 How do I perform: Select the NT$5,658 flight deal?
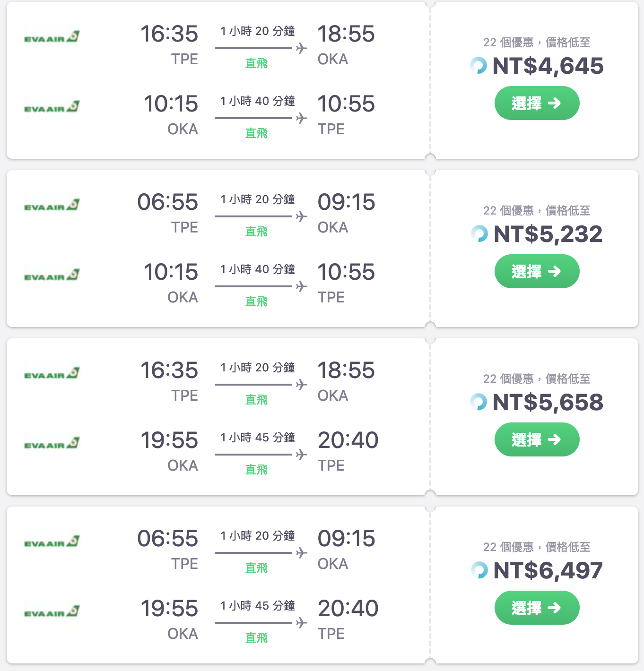coord(537,439)
